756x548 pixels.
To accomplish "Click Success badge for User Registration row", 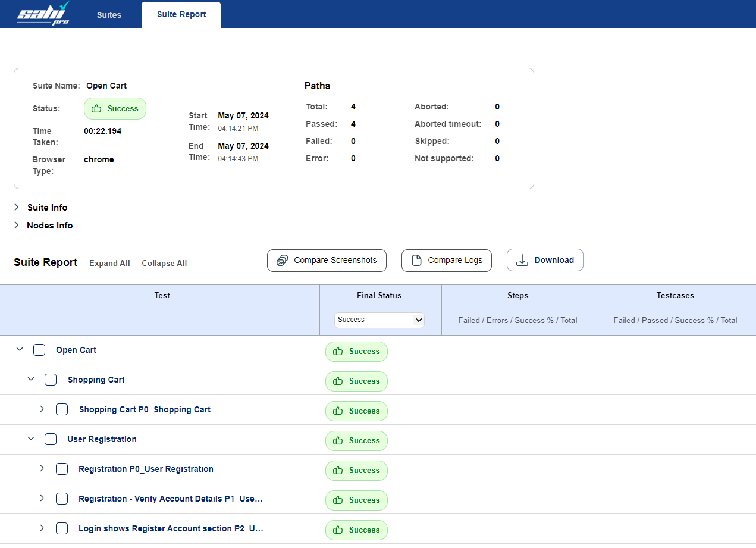I will (x=356, y=441).
